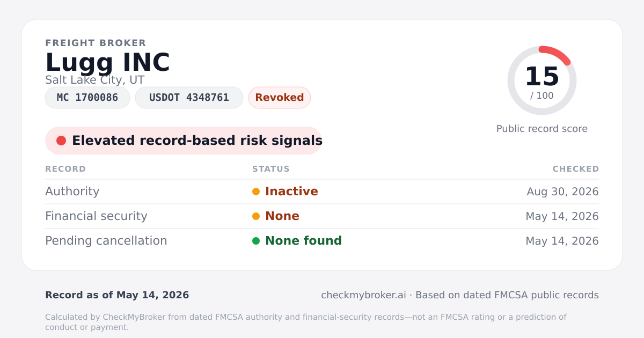Click the orange dot beside None status
644x338 pixels.
(x=256, y=216)
